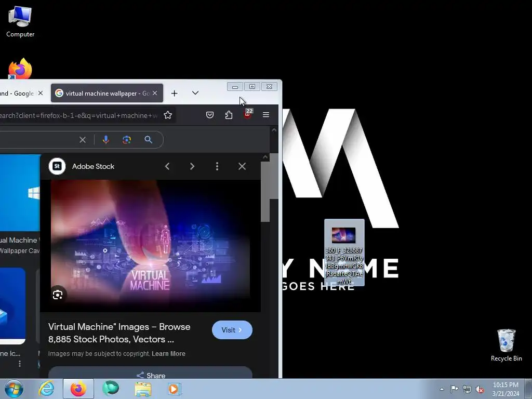Open the Adobe Stock source link
532x399 pixels.
(93, 166)
